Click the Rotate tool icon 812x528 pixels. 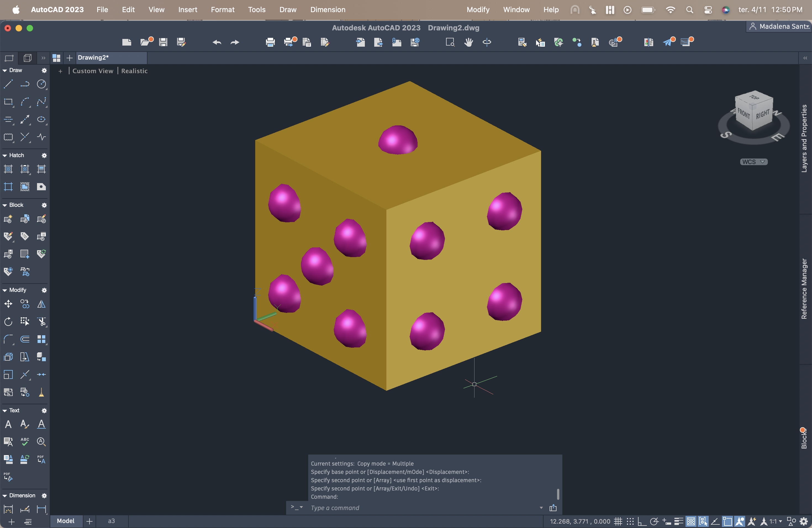coord(8,321)
